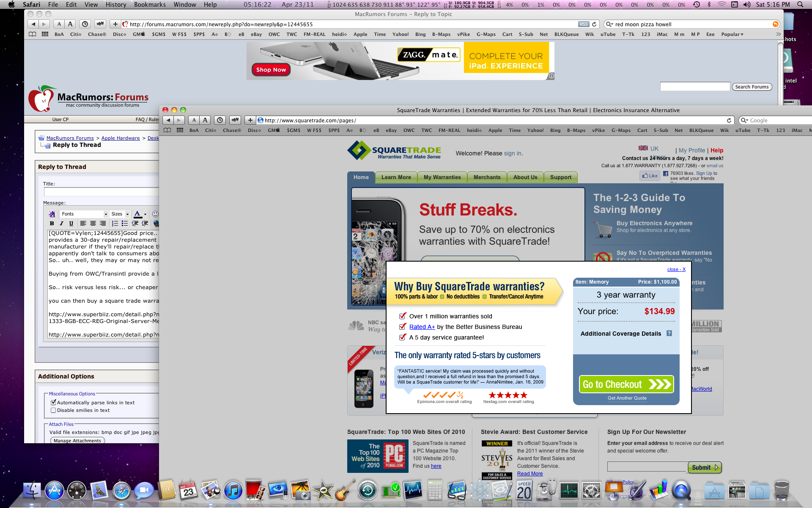Open the Support tab
The height and width of the screenshot is (508, 812).
[x=560, y=177]
